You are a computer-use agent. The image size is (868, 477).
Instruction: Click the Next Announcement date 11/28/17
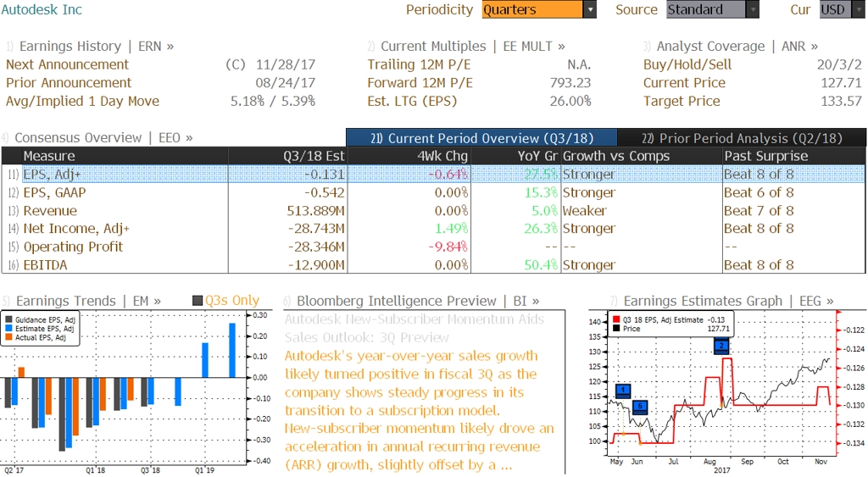285,64
